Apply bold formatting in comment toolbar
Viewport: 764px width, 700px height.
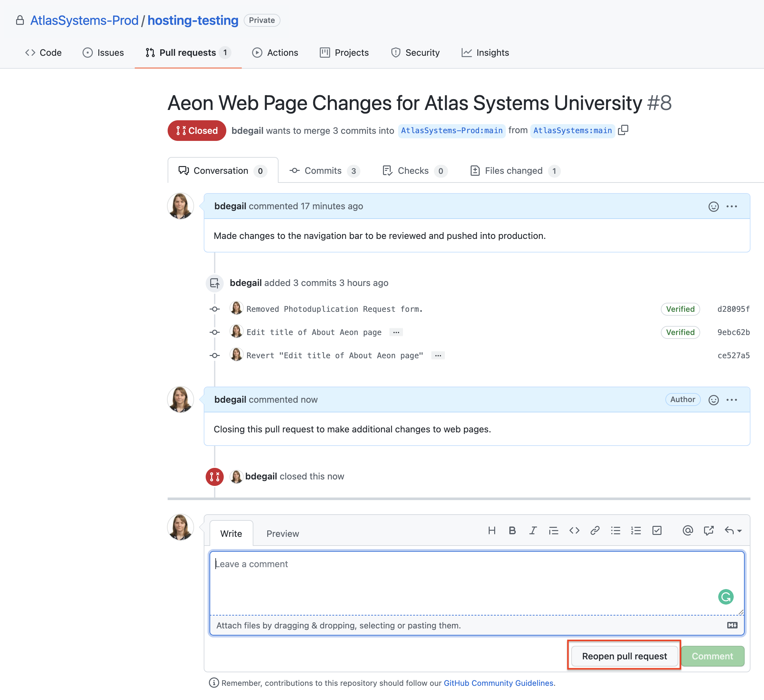512,531
